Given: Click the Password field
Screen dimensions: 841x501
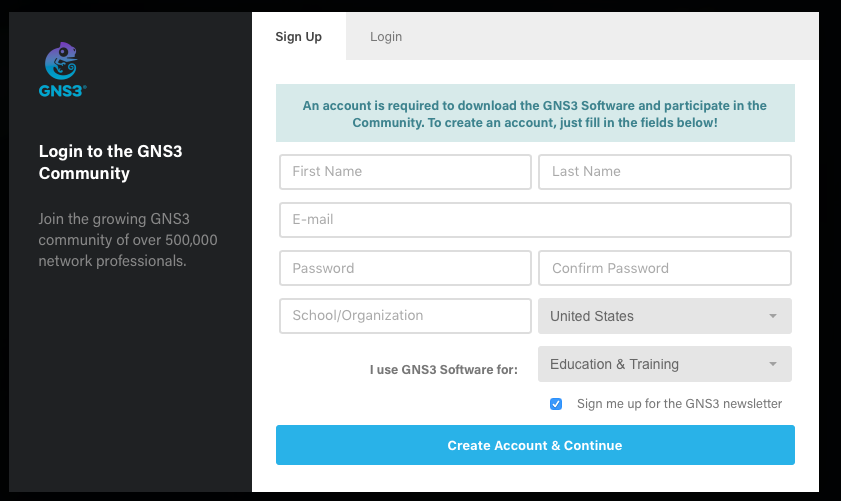Looking at the screenshot, I should 405,268.
